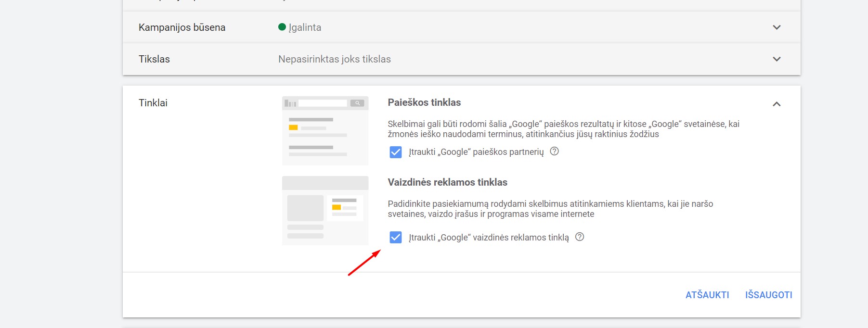Click the Vaizdinės reklamos tinklas heading
Screen dimensions: 868x328
pyautogui.click(x=448, y=182)
